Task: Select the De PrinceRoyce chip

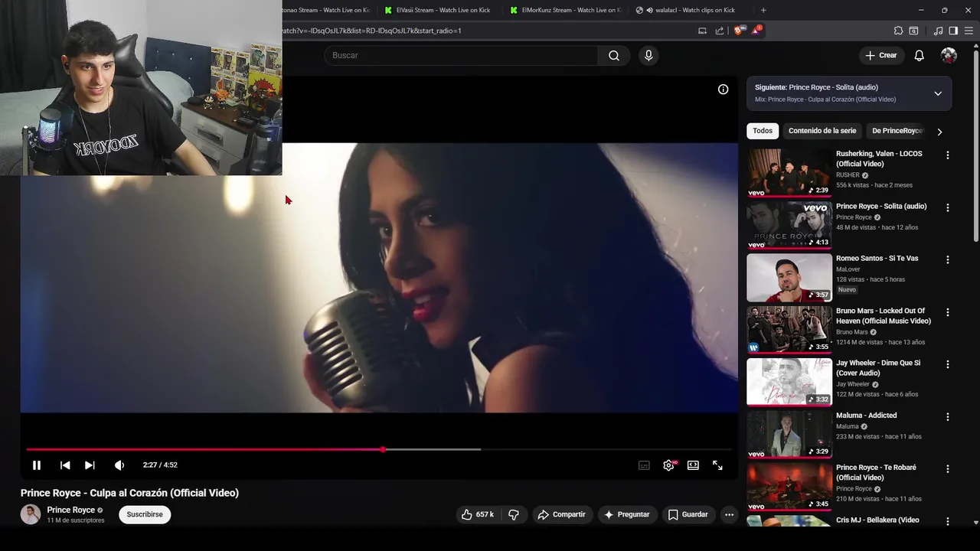Action: point(897,131)
